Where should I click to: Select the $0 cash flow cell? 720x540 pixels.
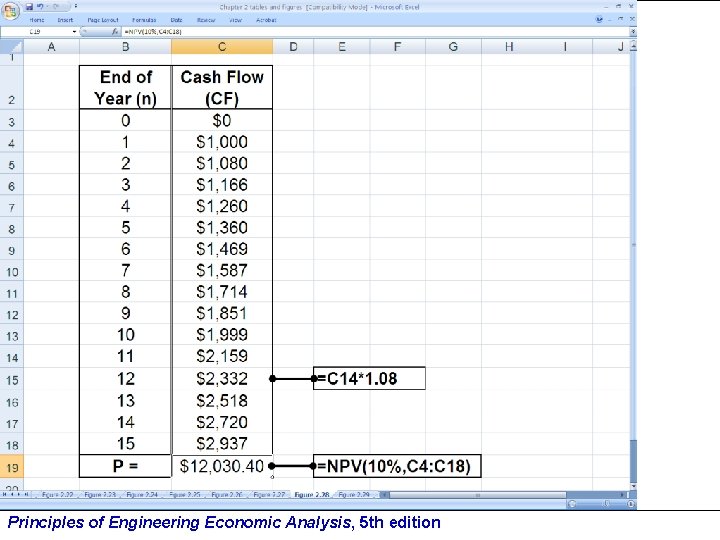[222, 120]
